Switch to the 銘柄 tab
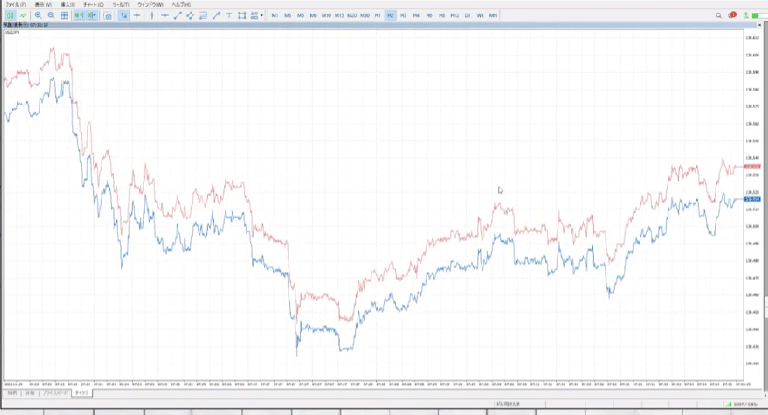768x415 pixels. tap(12, 393)
